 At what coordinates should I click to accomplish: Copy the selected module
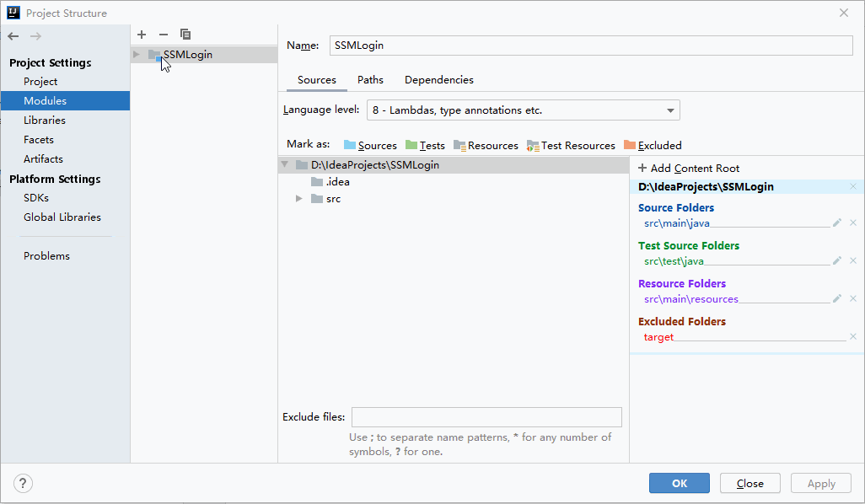point(185,35)
